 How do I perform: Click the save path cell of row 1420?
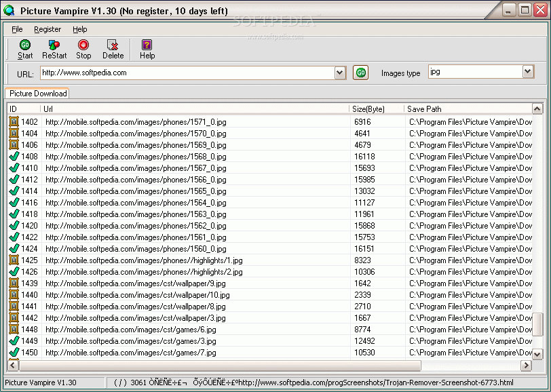pyautogui.click(x=470, y=226)
